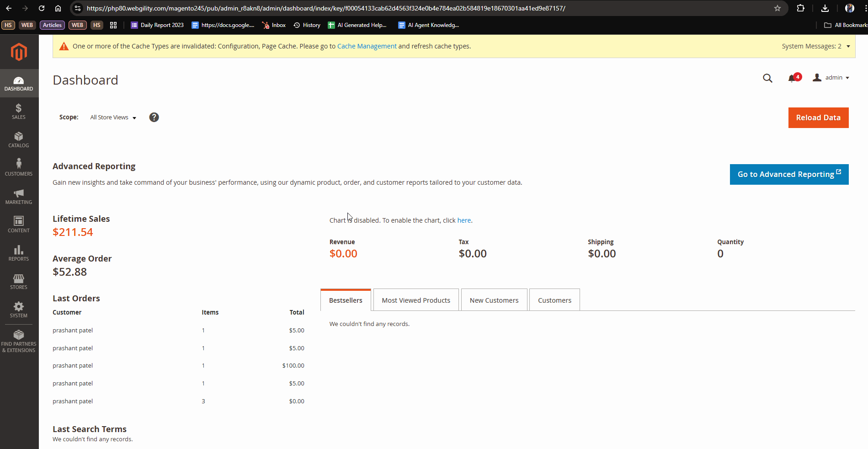Click the admin search magnifier icon

click(767, 78)
